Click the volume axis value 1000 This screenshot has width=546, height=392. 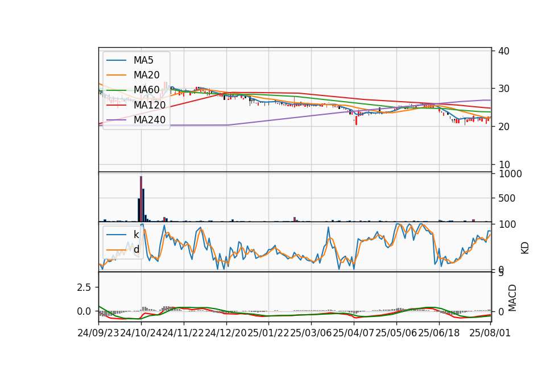(x=510, y=174)
